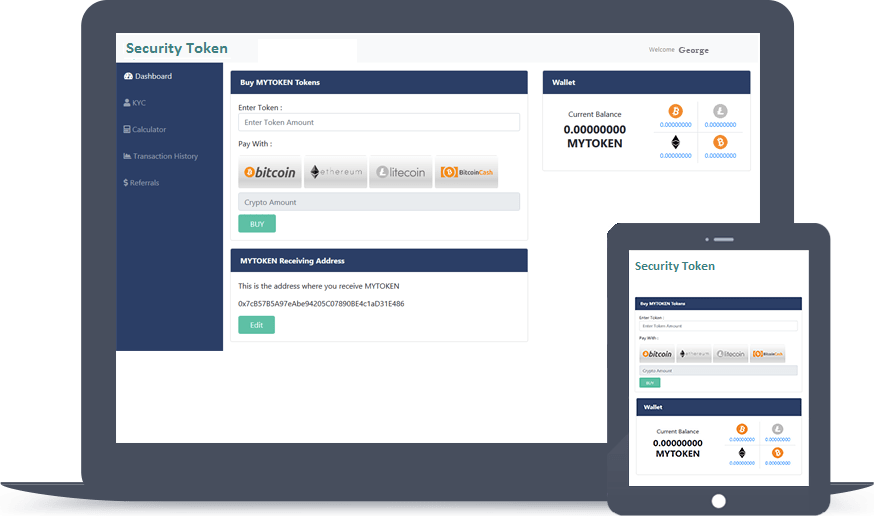Click the Wallet panel header on tablet
Image resolution: width=874 pixels, height=516 pixels.
click(x=718, y=407)
